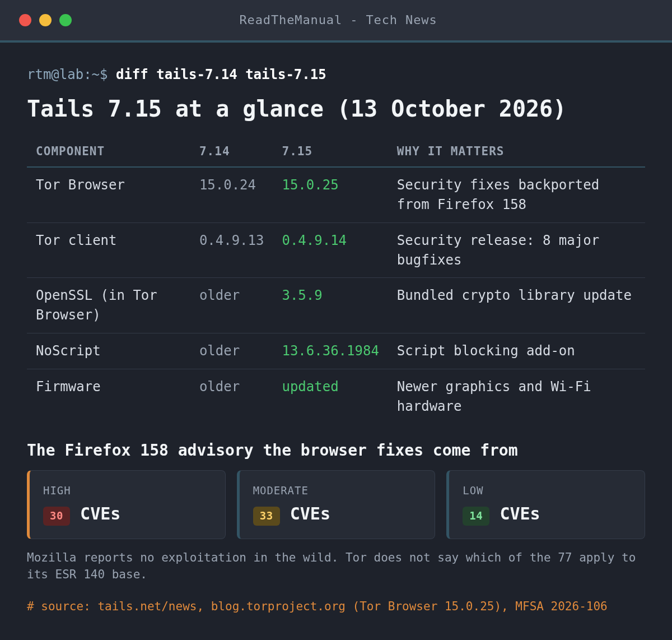Click the rtm@lab:~$ prompt text

click(67, 75)
